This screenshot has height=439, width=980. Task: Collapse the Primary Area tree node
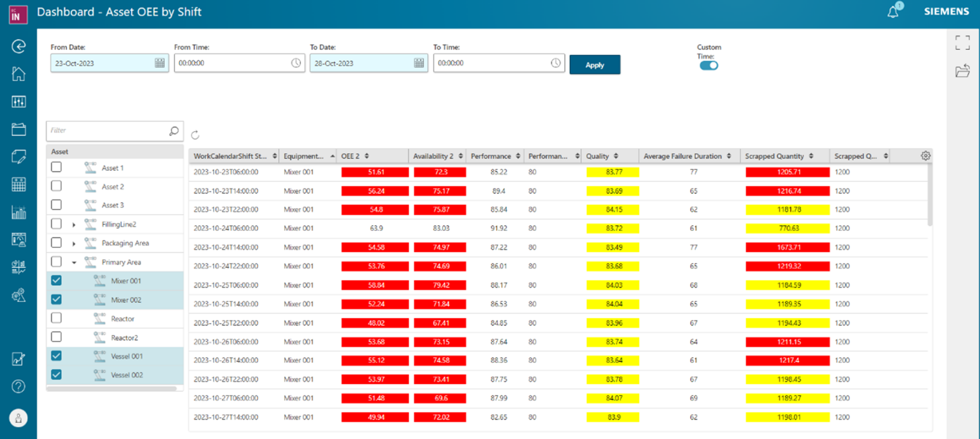click(x=74, y=262)
